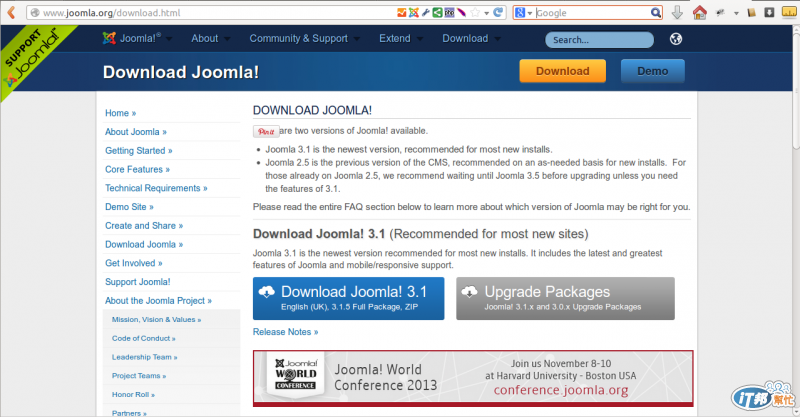Focus the site Search field
The width and height of the screenshot is (800, 417).
click(x=599, y=40)
